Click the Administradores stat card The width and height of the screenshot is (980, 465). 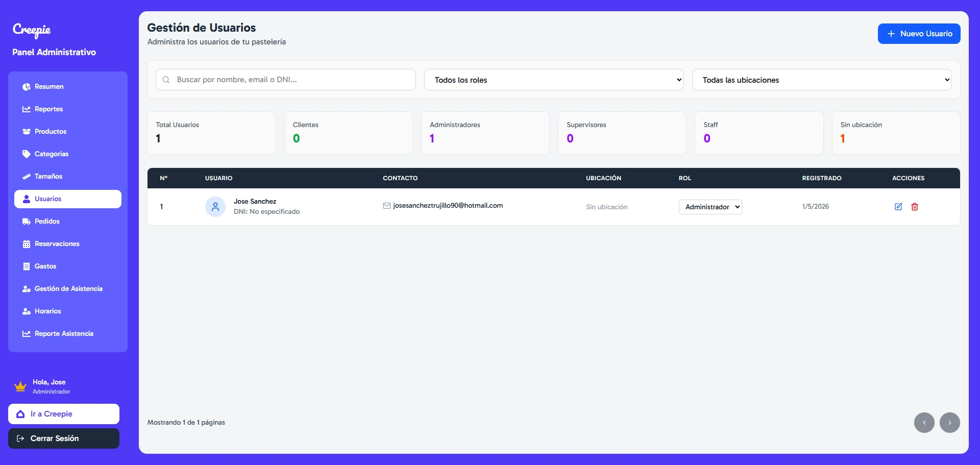click(485, 133)
